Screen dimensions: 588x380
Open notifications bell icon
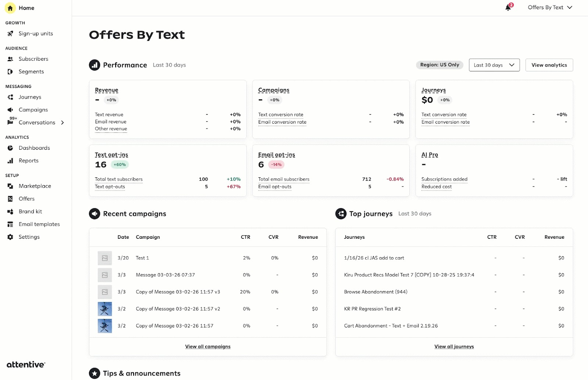coord(508,8)
